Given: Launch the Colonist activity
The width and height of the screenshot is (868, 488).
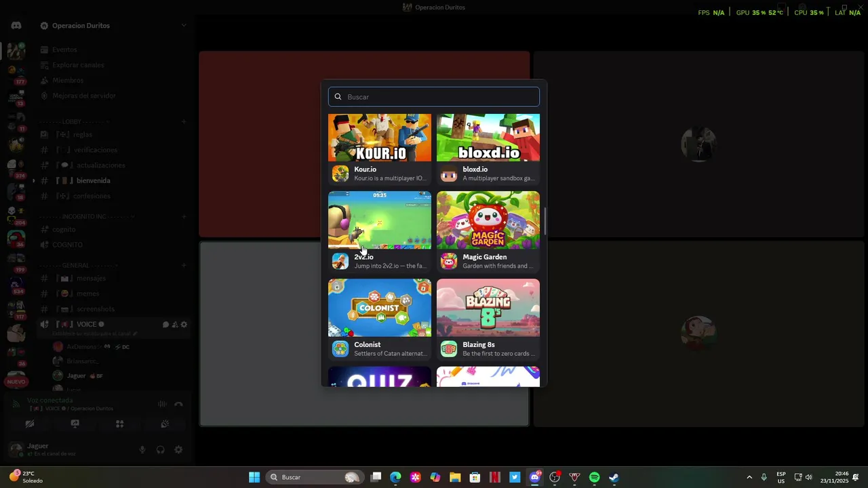Looking at the screenshot, I should point(380,319).
